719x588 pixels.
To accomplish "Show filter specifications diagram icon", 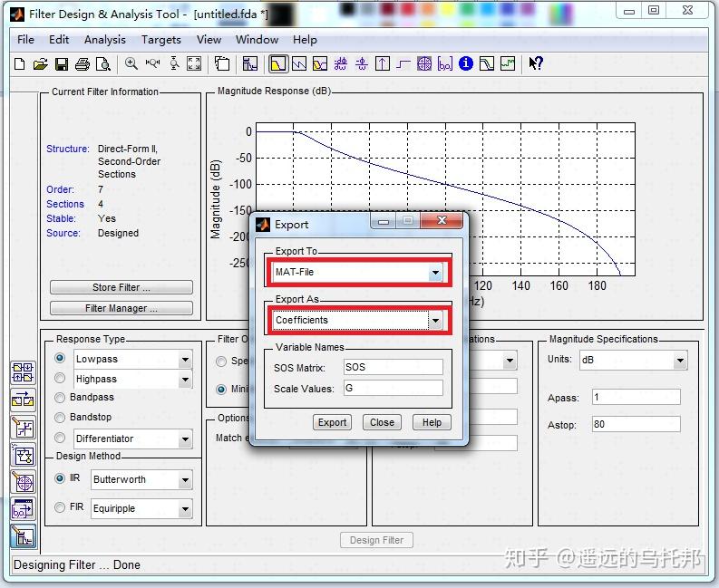I will [250, 63].
